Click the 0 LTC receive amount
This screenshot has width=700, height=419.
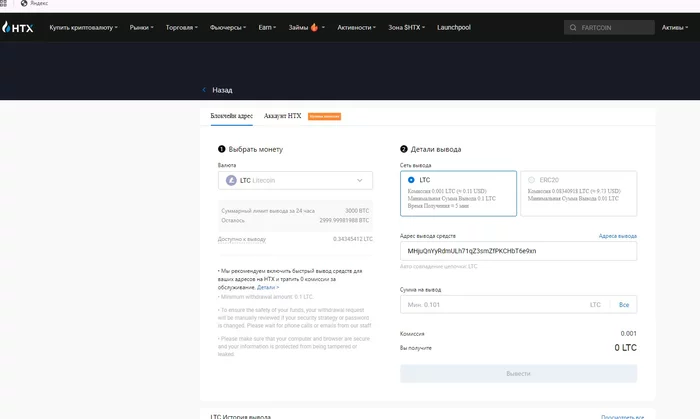click(625, 348)
